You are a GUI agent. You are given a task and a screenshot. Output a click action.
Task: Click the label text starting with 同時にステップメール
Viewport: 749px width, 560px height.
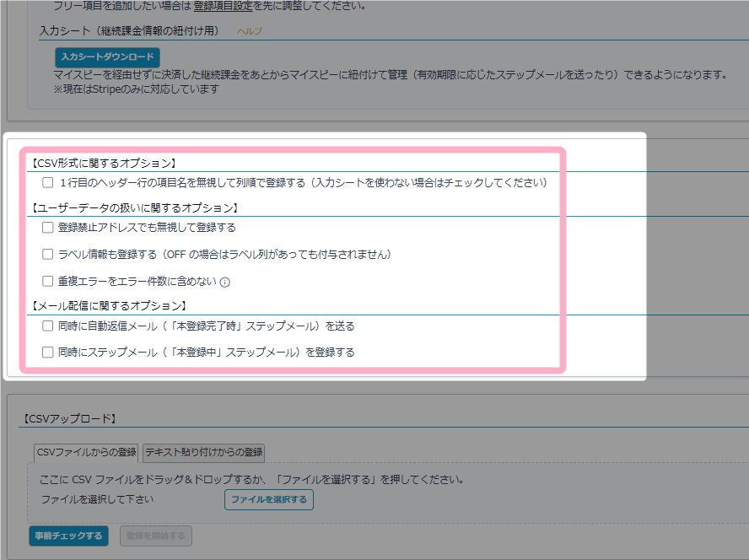point(206,352)
